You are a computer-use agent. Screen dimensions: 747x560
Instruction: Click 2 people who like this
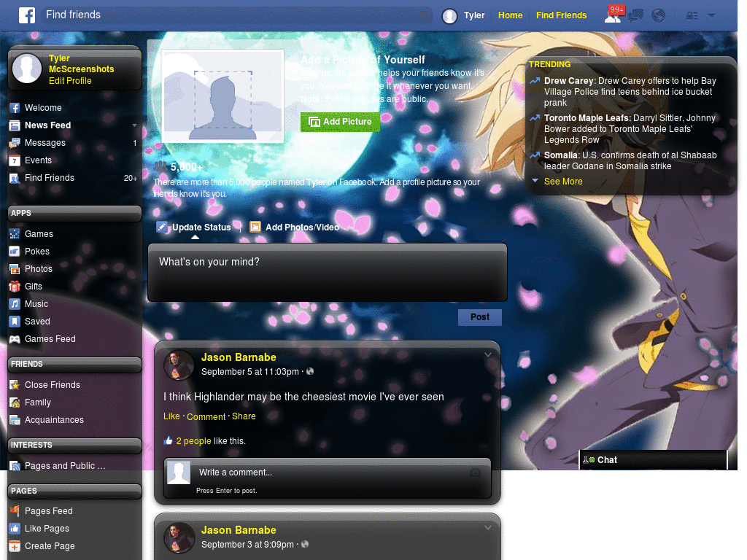(193, 441)
